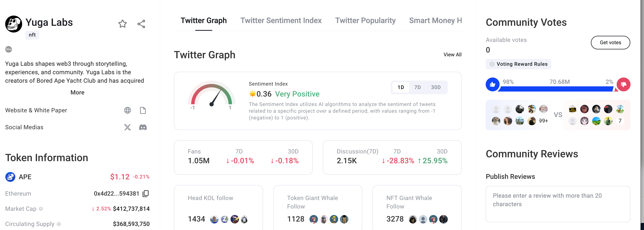Open the Discord social media icon
This screenshot has width=644, height=230.
click(x=143, y=127)
